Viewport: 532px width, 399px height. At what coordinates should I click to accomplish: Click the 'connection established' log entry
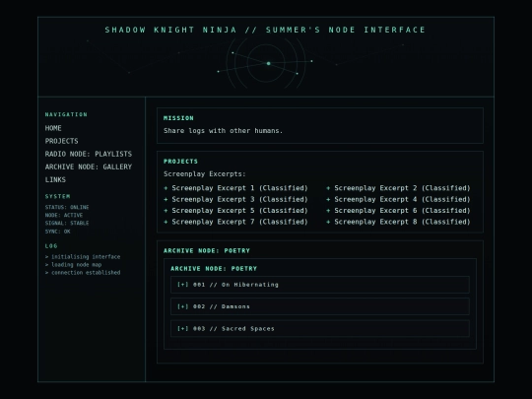pyautogui.click(x=83, y=273)
